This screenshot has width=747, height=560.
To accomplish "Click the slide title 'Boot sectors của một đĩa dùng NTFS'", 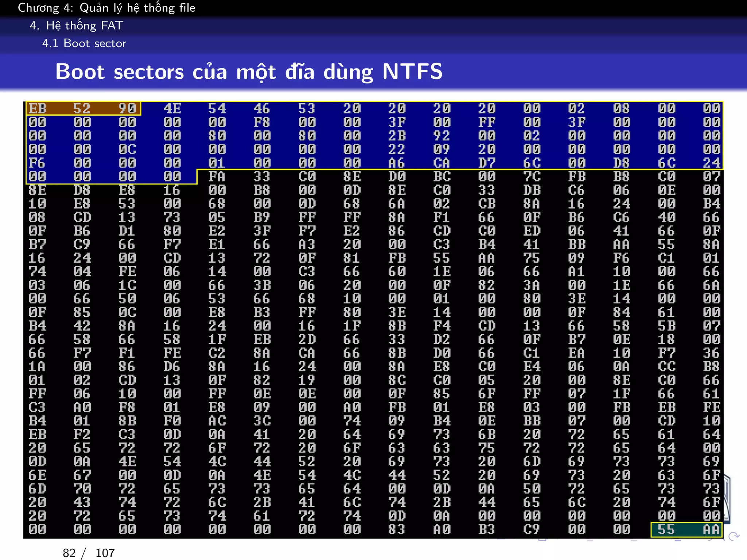I will tap(249, 71).
